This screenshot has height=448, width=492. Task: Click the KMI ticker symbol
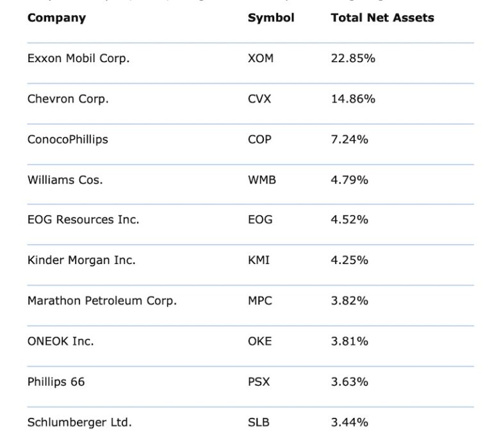tap(258, 260)
